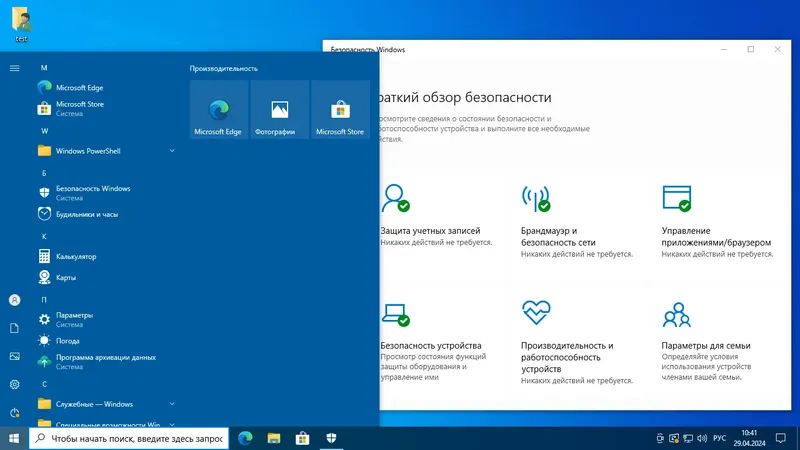This screenshot has width=800, height=450.
Task: Open the Погода app
Action: click(106, 340)
